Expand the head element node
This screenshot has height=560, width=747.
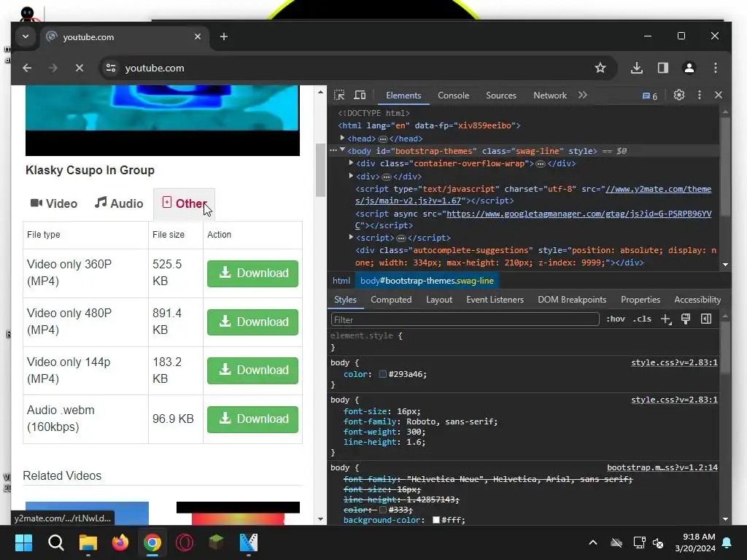coord(342,138)
